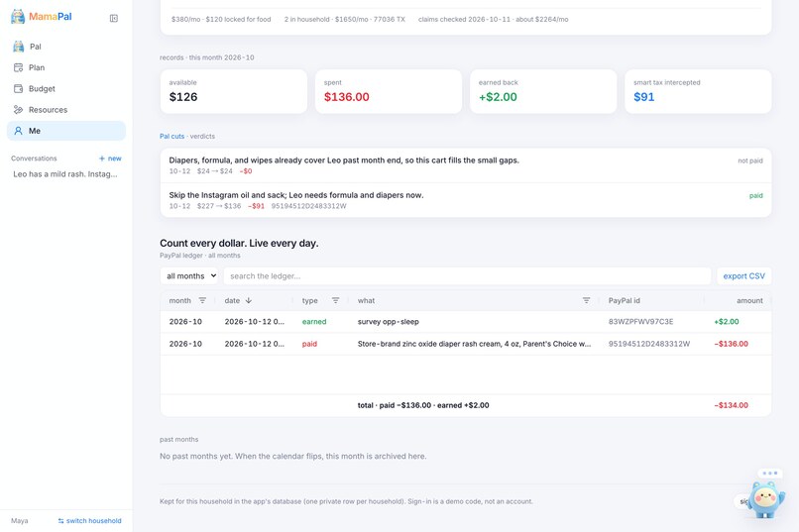Click PayPal id 95194512D2483312W in ledger table
Image resolution: width=799 pixels, height=532 pixels.
pos(649,344)
